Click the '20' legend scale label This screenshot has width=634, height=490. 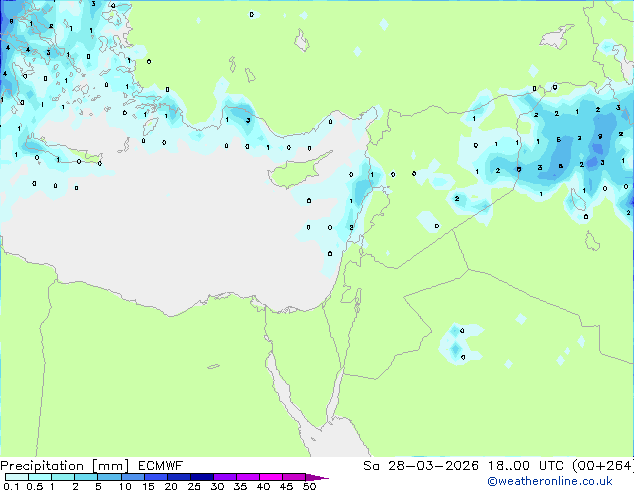pos(171,486)
